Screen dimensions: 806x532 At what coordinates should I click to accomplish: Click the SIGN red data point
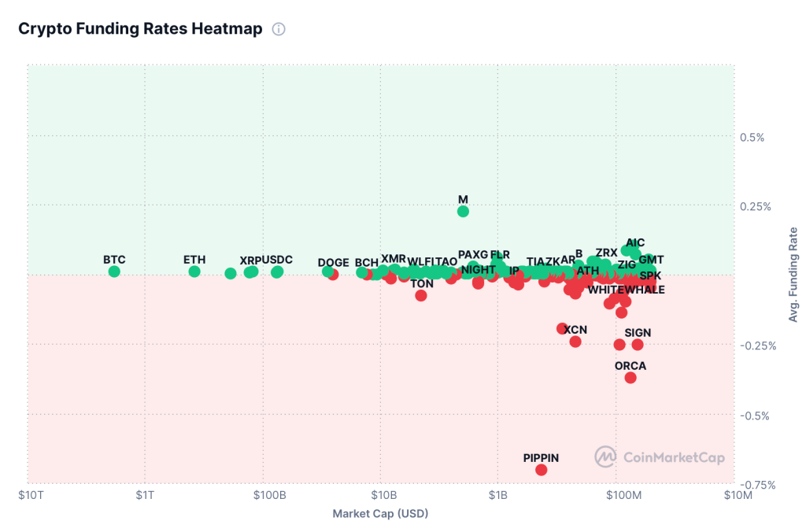click(x=638, y=345)
